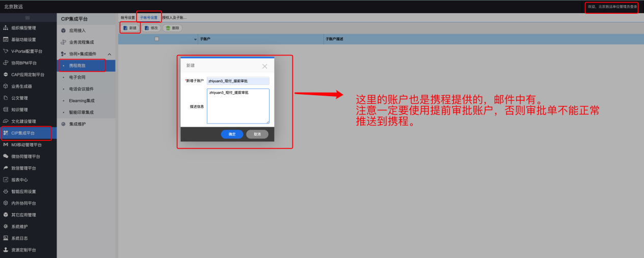Click the 新建 toolbar button
This screenshot has width=644, height=258.
[130, 28]
